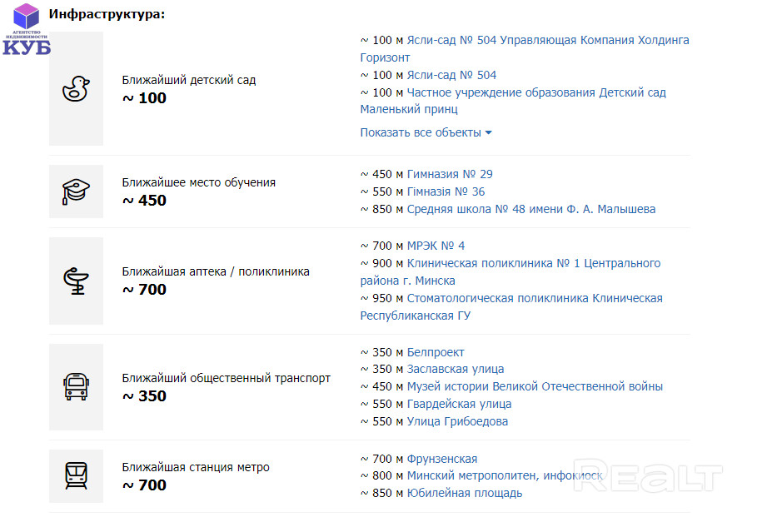Open Средняя школа № 48 link

[530, 209]
